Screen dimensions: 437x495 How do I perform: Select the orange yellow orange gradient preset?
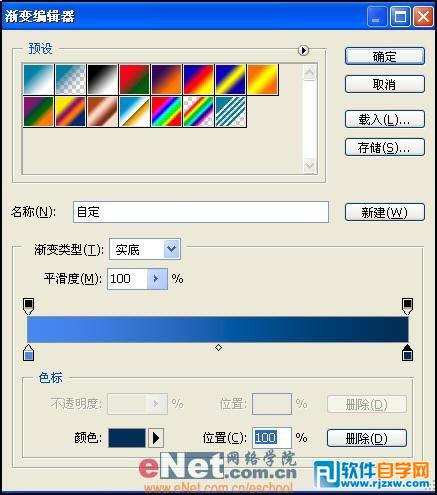(263, 79)
